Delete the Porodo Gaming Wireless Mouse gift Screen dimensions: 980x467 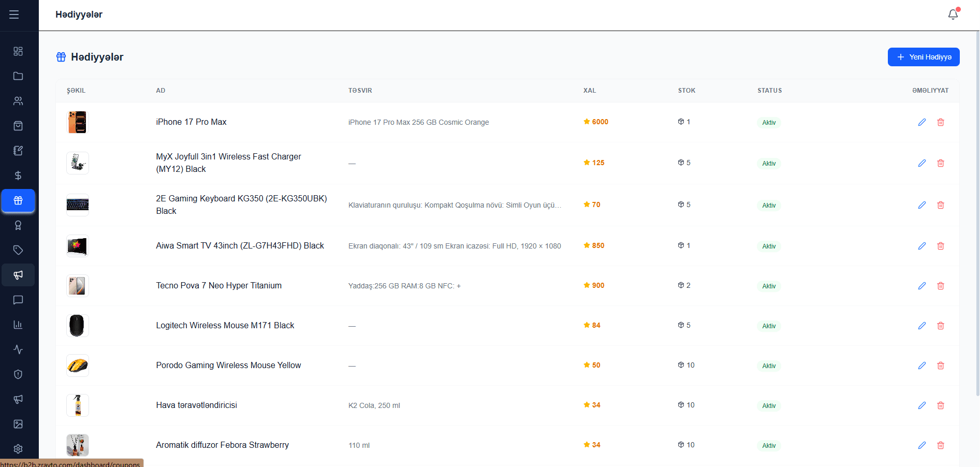(x=941, y=366)
